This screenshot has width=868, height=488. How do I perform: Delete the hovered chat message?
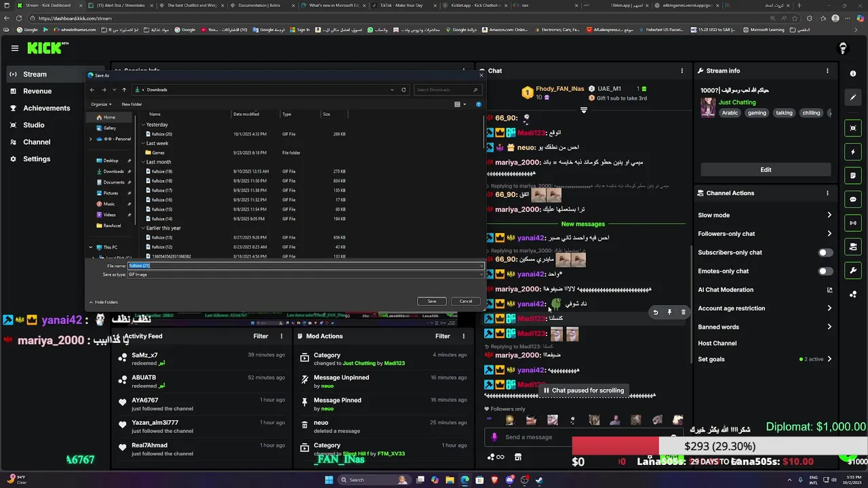683,312
